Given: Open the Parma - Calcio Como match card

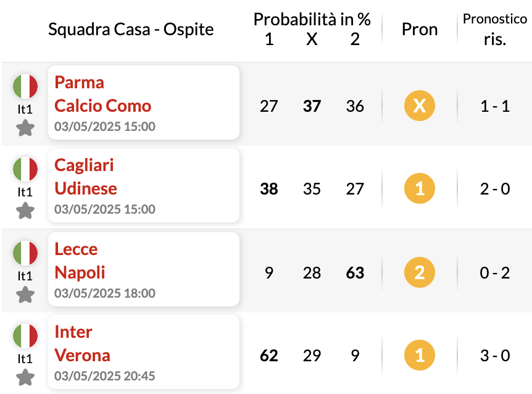Looking at the screenshot, I should click(144, 103).
